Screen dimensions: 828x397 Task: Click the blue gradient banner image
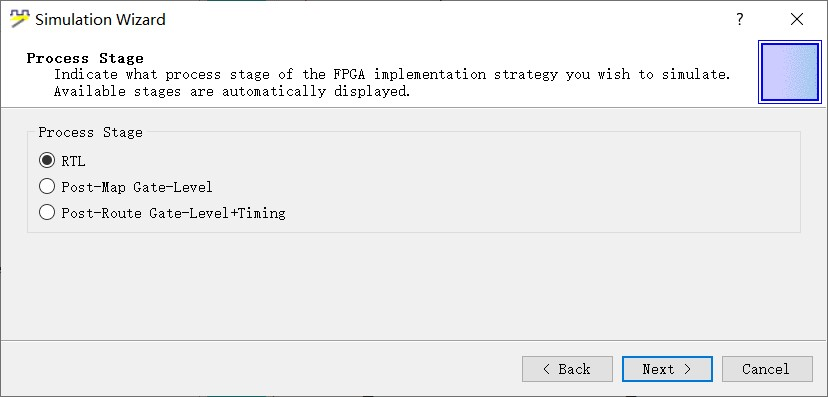click(x=790, y=72)
